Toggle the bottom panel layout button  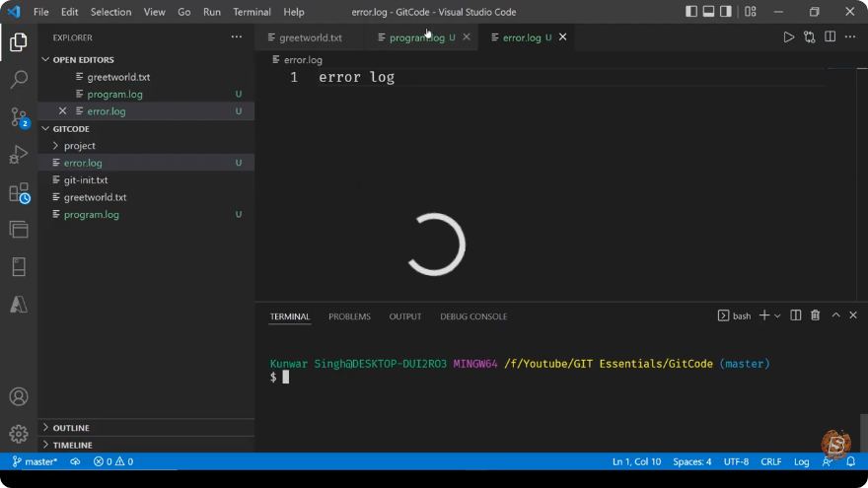coord(708,12)
